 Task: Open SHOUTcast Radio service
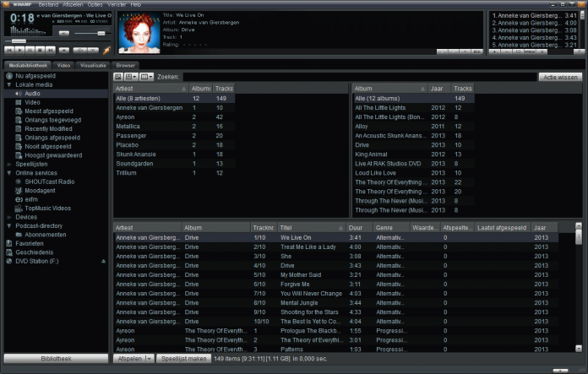(50, 182)
